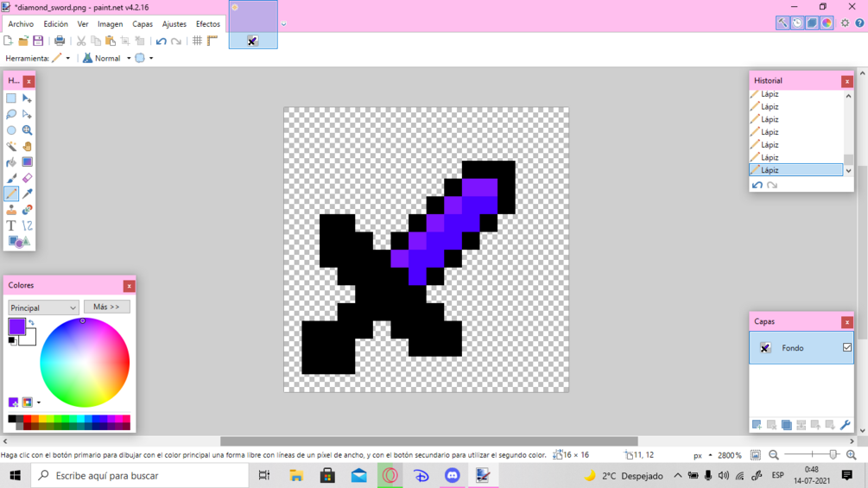Select the Ellipse Select tool

click(11, 130)
